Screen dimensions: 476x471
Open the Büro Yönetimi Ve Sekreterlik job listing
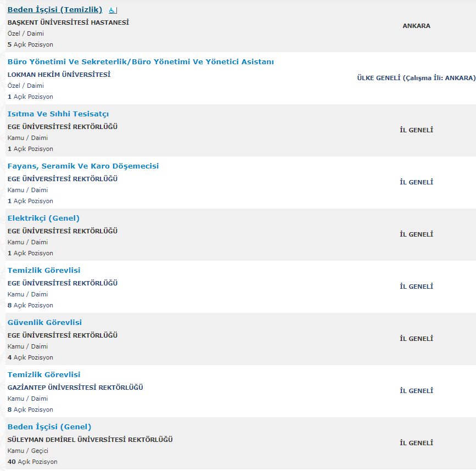click(x=141, y=62)
